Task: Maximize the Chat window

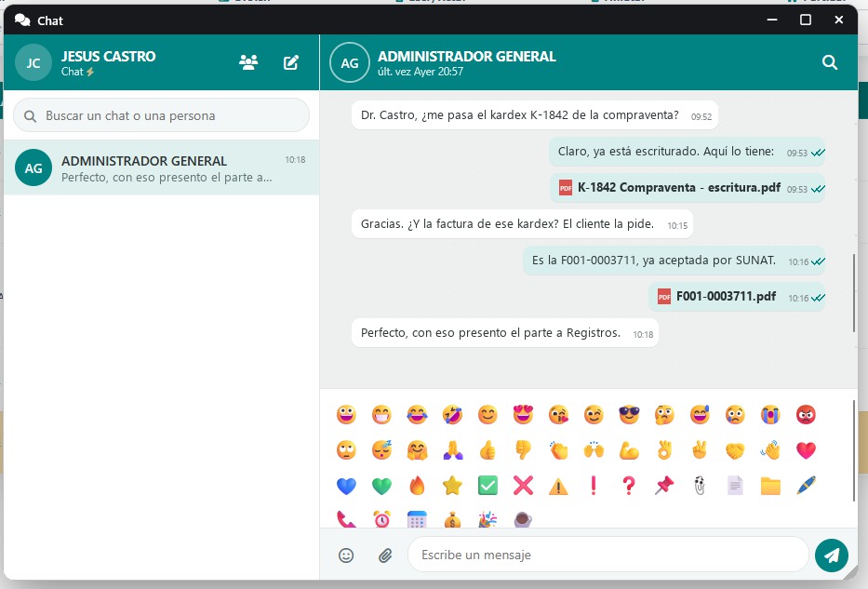Action: [x=806, y=20]
